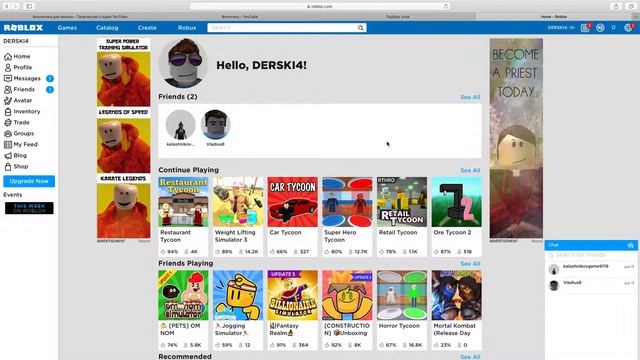Viewport: 640px width, 360px height.
Task: Open Trade in the left sidebar
Action: click(17, 122)
